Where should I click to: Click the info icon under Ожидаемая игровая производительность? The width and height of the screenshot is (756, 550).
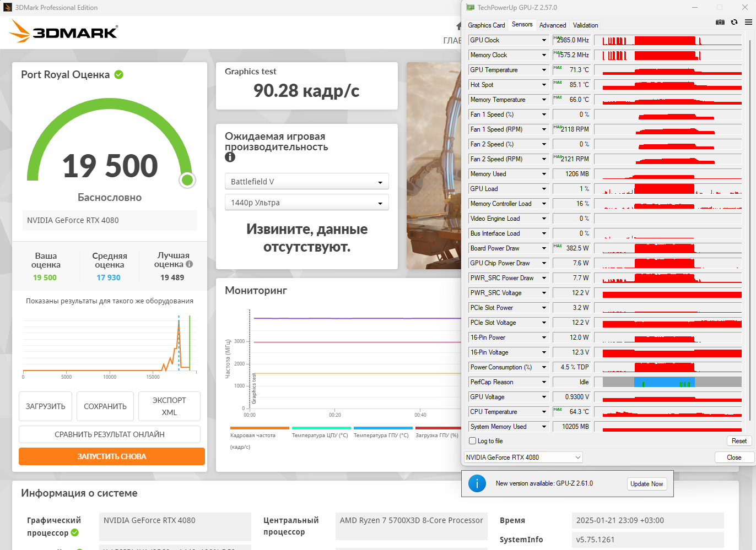pyautogui.click(x=230, y=157)
